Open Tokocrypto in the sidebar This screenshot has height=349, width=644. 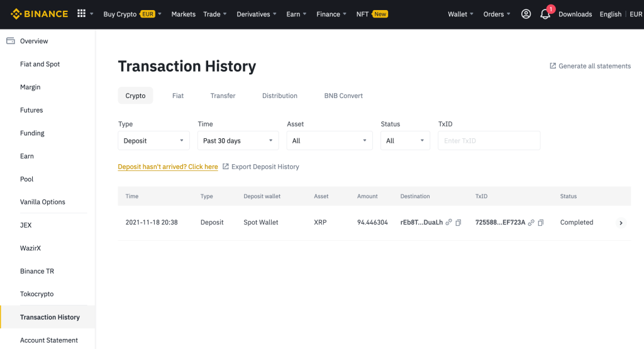click(x=37, y=294)
